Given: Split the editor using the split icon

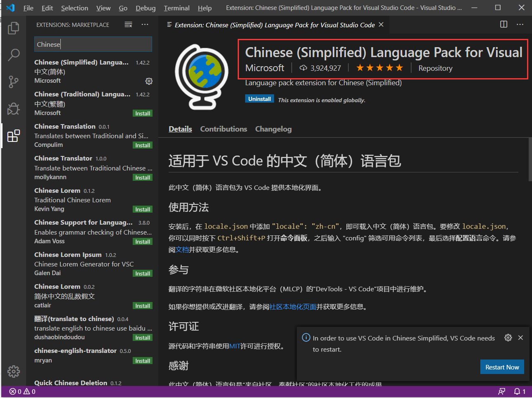Looking at the screenshot, I should click(x=503, y=24).
